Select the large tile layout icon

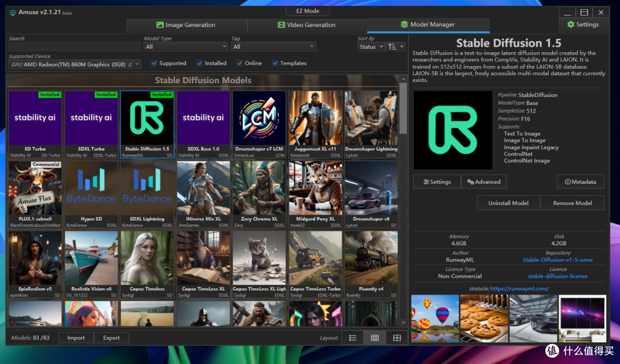pos(397,338)
